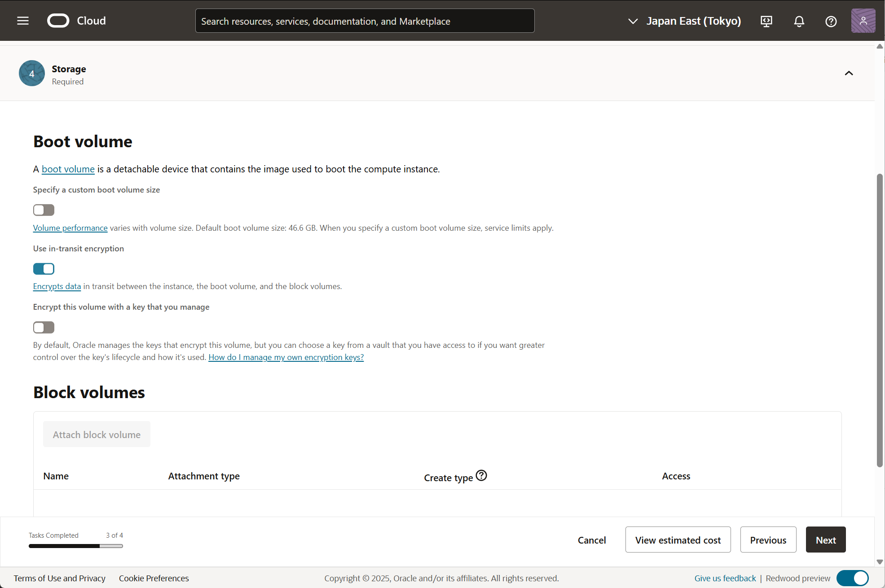
Task: Go back with the Previous button
Action: tap(768, 540)
